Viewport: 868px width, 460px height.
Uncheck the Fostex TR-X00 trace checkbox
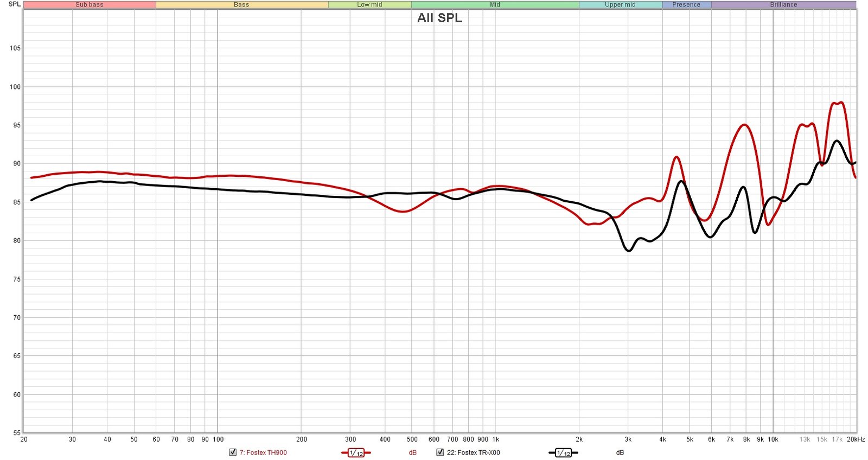440,452
